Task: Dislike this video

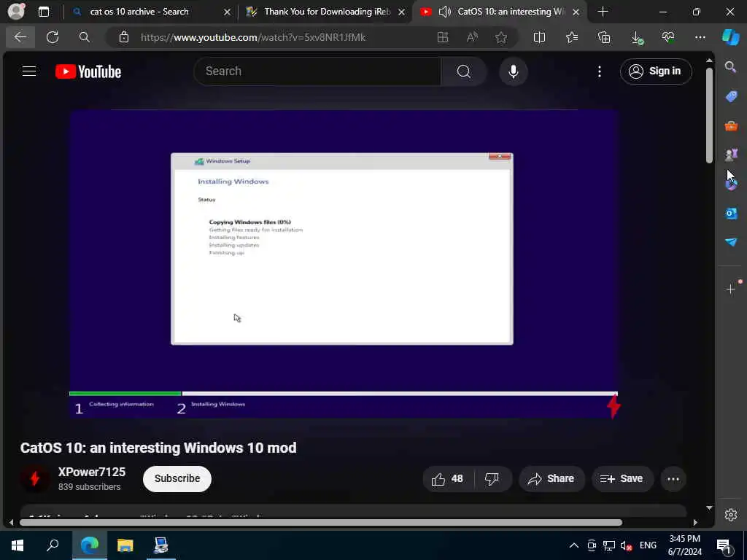Action: coord(492,478)
